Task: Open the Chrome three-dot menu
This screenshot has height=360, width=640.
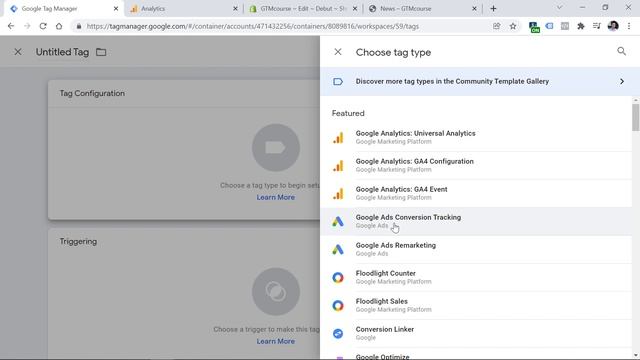Action: coord(629,26)
